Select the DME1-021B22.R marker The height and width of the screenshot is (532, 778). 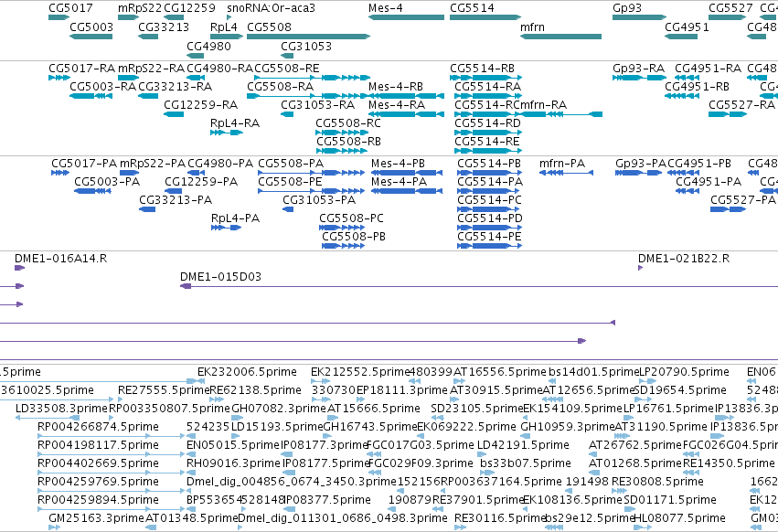pos(641,268)
